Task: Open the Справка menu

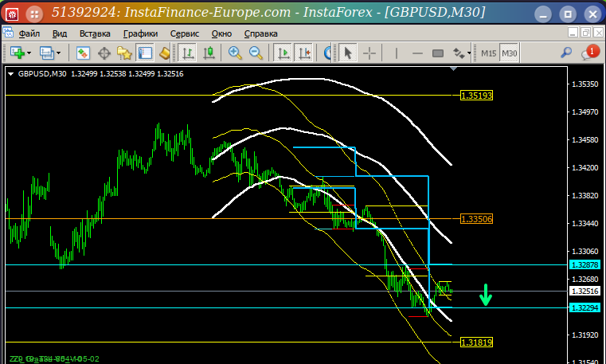Action: [x=261, y=33]
